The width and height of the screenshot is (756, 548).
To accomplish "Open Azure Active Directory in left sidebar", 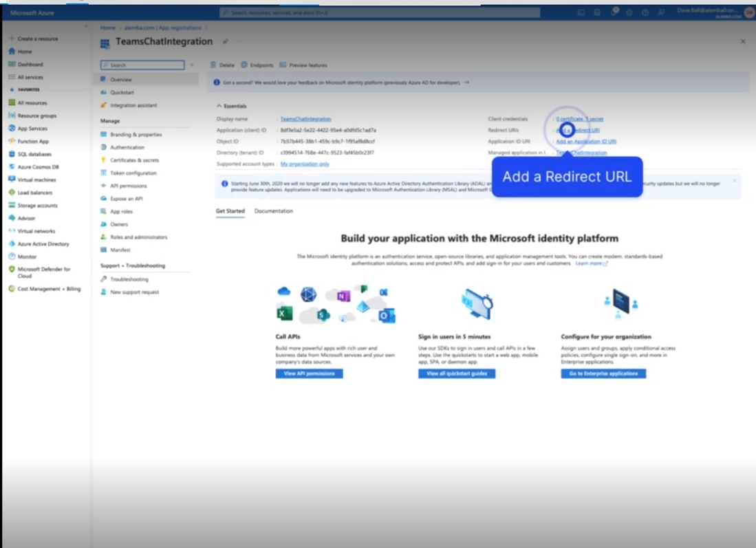I will coord(43,244).
